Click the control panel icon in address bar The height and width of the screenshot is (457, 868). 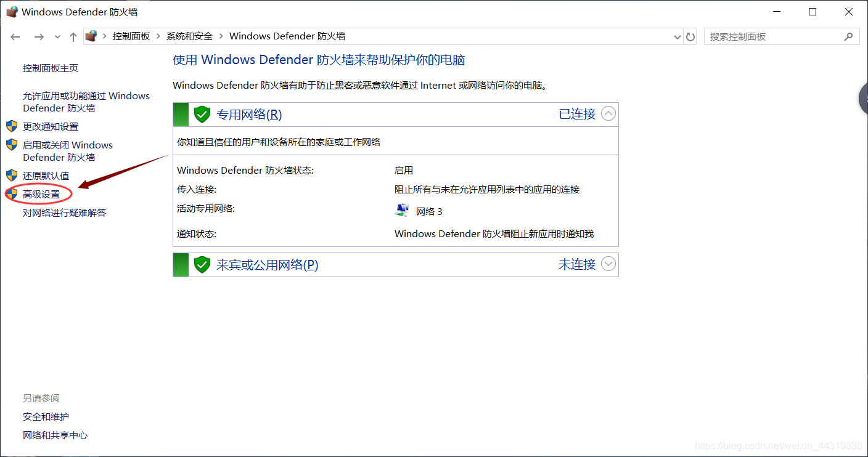coord(91,36)
